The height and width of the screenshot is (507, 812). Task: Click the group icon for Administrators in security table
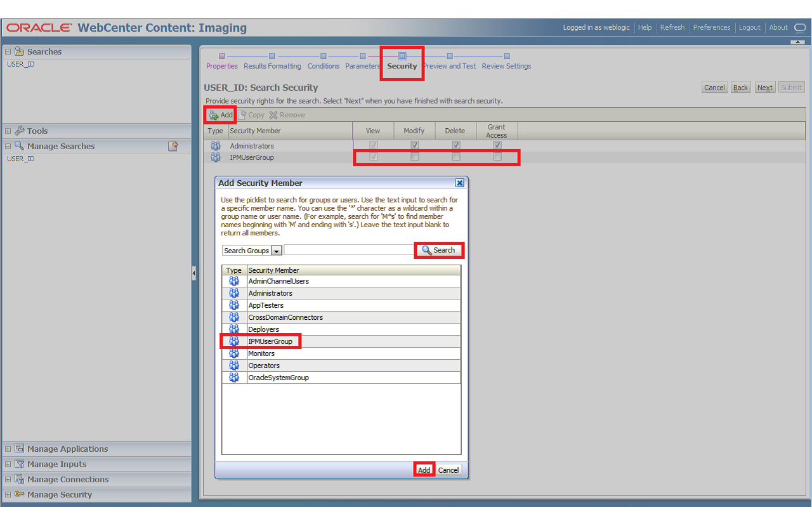216,146
